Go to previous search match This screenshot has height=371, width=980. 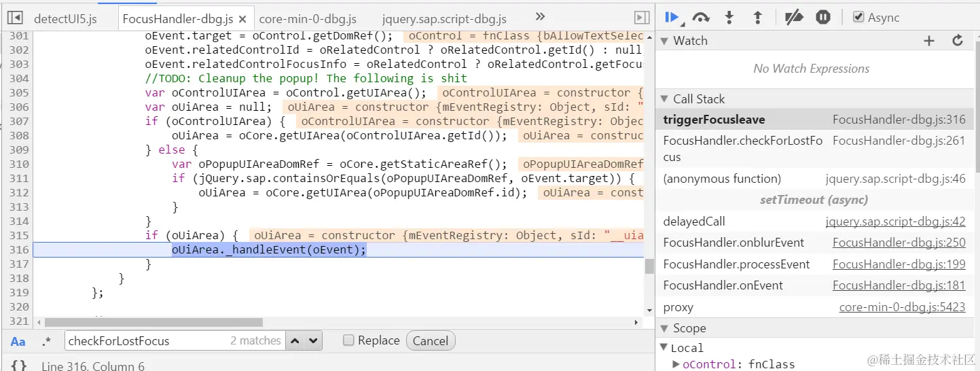(x=295, y=340)
